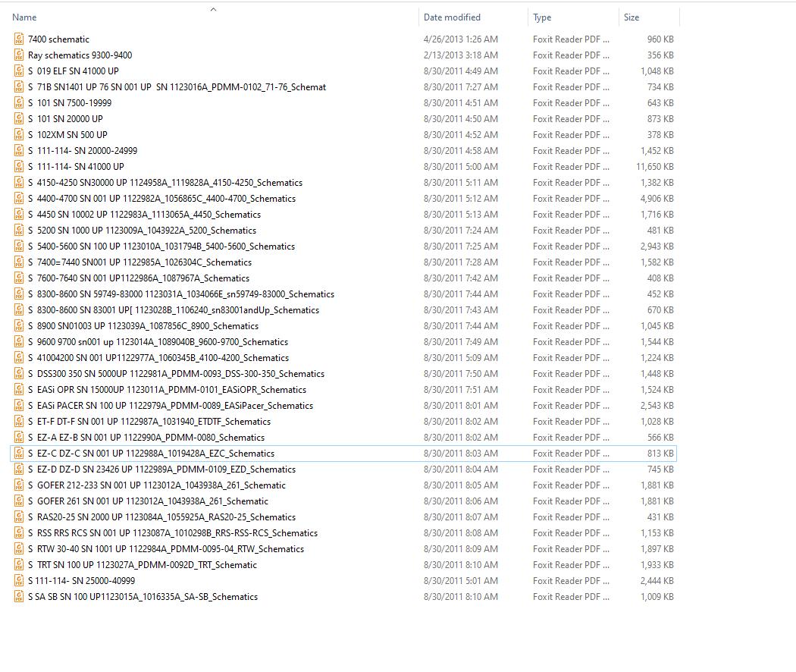Click PDF icon for S SA SB SN 100 file
This screenshot has height=672, width=796.
(19, 596)
